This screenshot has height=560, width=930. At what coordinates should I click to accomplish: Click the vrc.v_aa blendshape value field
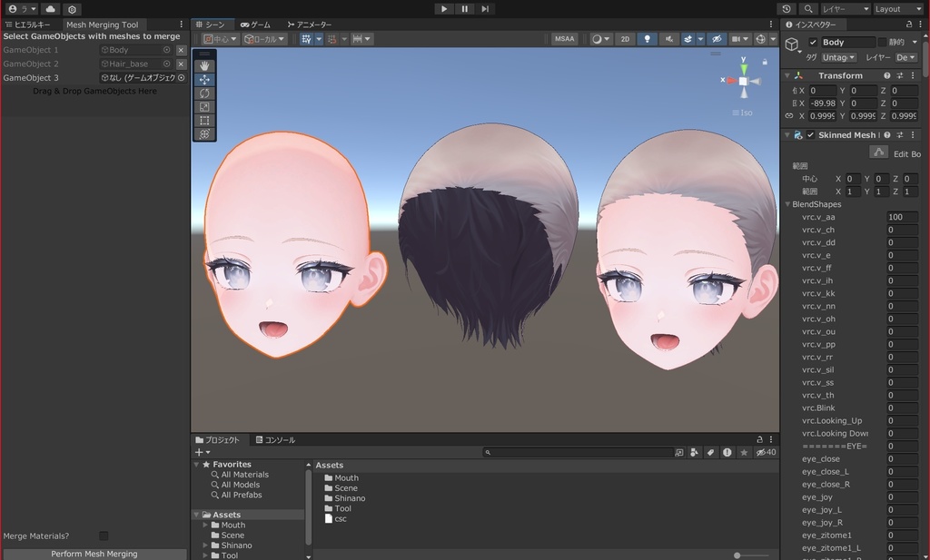tap(902, 217)
